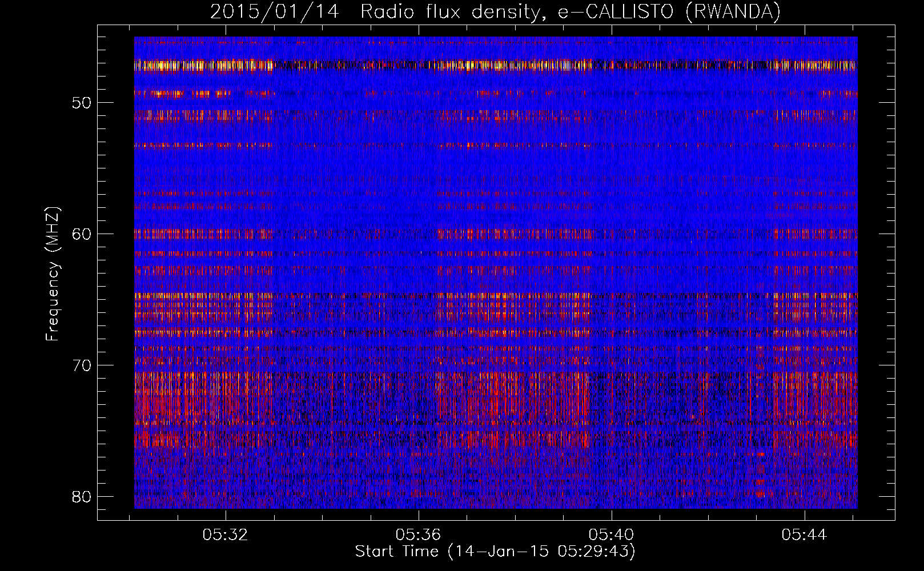Select the 70 frequency tick label
This screenshot has width=924, height=571.
pyautogui.click(x=82, y=365)
